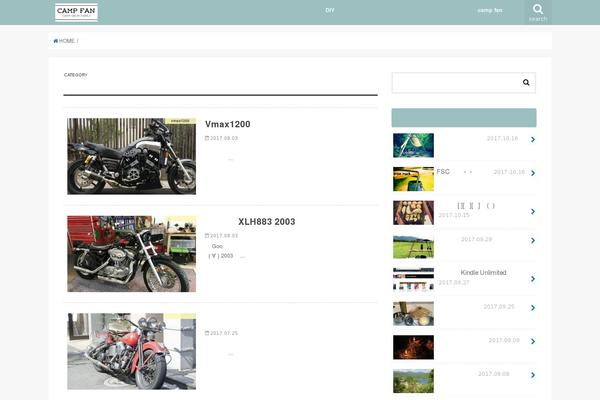Click the 2017.09.03 date under Vmax1200
The image size is (600, 400).
pyautogui.click(x=222, y=138)
